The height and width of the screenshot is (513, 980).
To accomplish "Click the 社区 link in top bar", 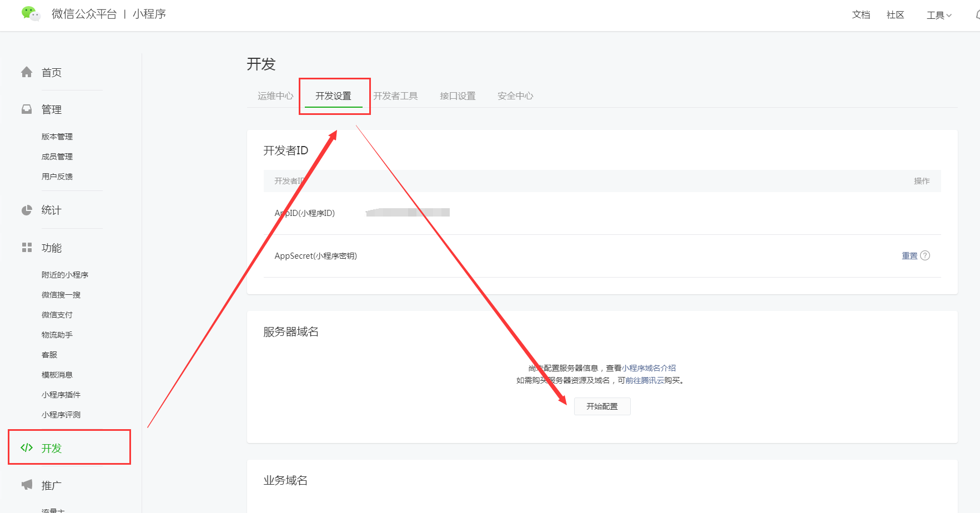I will pyautogui.click(x=896, y=14).
